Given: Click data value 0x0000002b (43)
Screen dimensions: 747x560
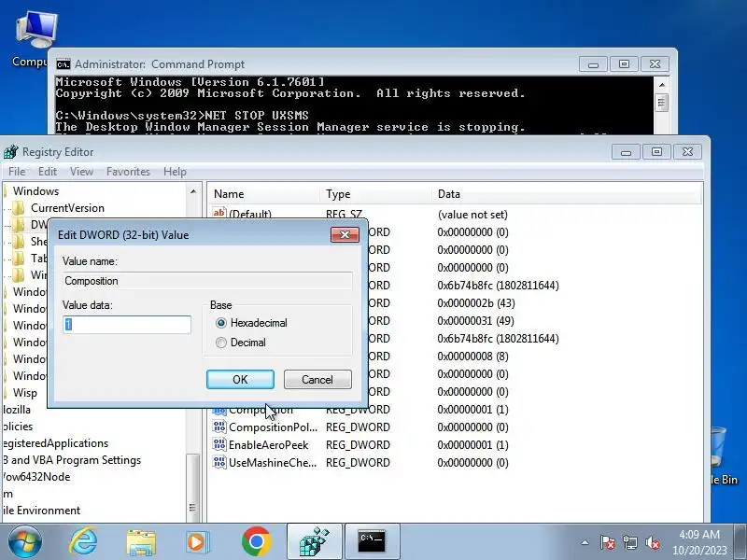Looking at the screenshot, I should tap(476, 302).
